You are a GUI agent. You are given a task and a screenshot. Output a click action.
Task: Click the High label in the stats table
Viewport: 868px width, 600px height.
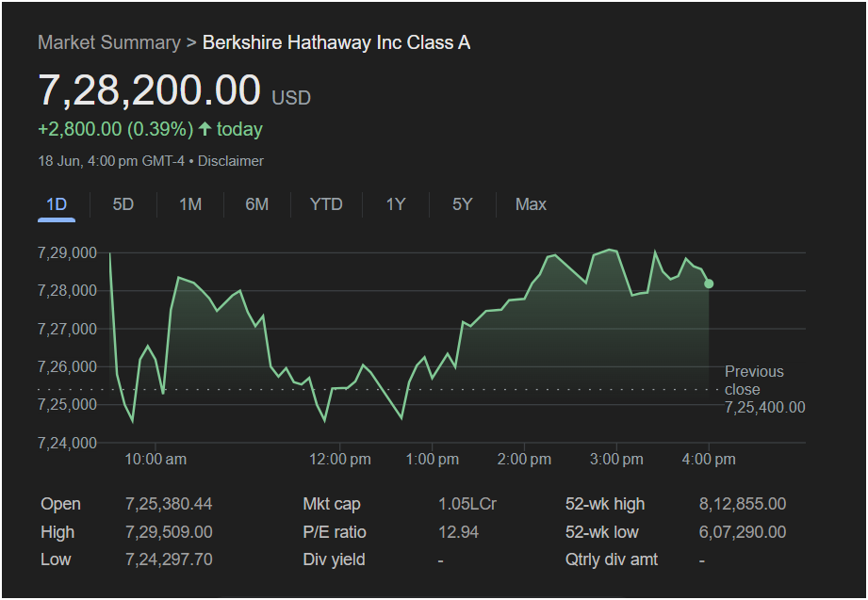click(57, 532)
